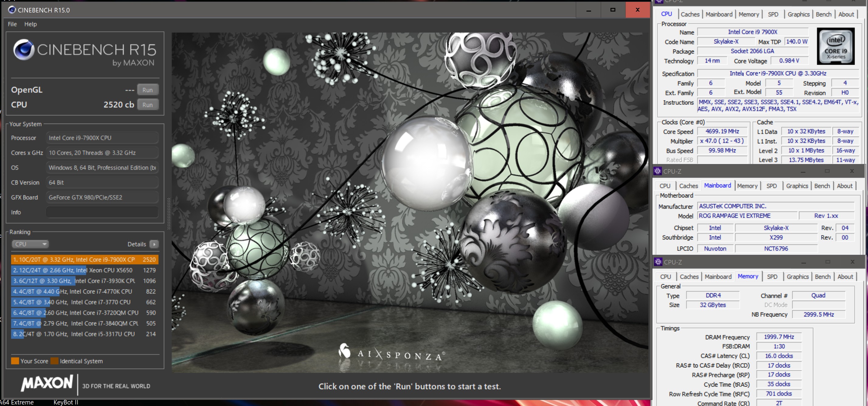This screenshot has width=868, height=406.
Task: Select ranking entry Core i7-4770K
Action: point(85,292)
